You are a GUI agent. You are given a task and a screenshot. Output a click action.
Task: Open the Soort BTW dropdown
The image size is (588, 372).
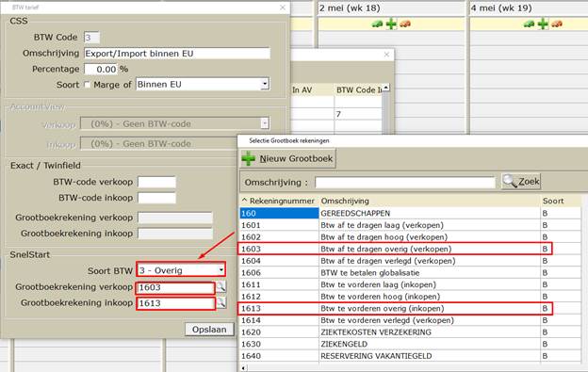(x=221, y=270)
